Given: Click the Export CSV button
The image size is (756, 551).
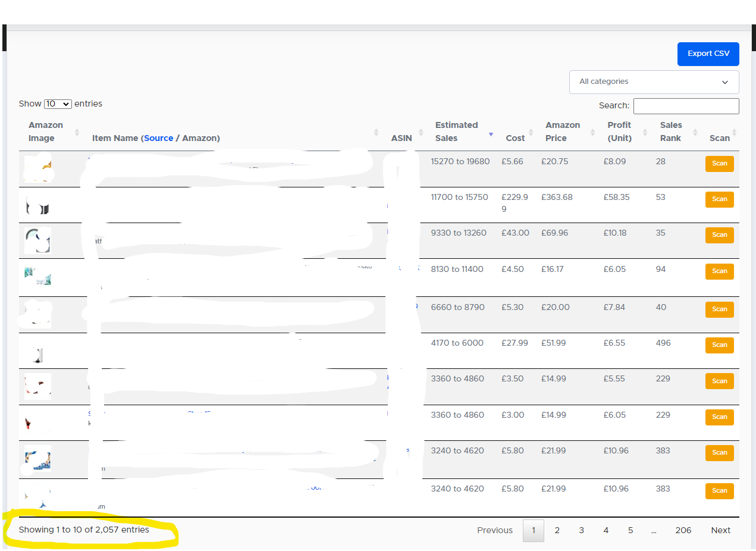Looking at the screenshot, I should 708,54.
